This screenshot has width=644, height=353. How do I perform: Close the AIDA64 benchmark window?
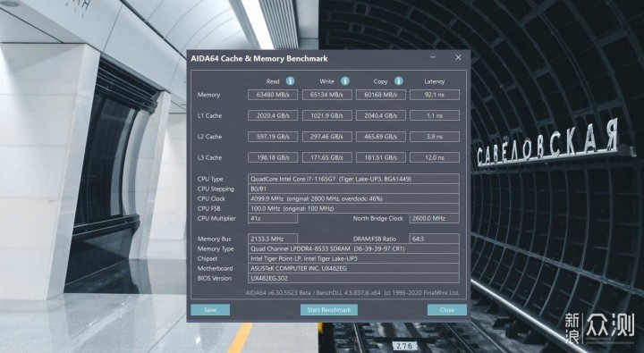click(458, 57)
